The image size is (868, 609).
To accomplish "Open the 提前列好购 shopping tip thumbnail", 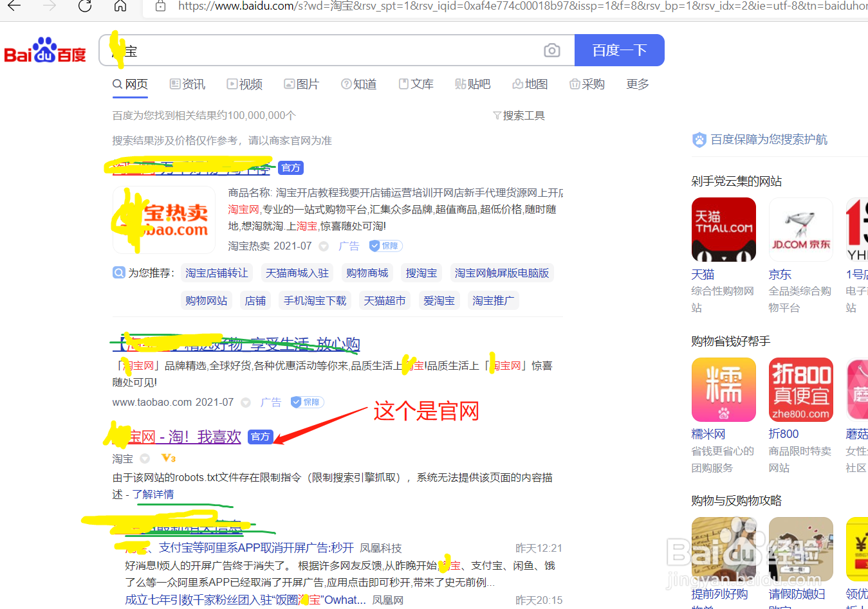I will [x=724, y=549].
